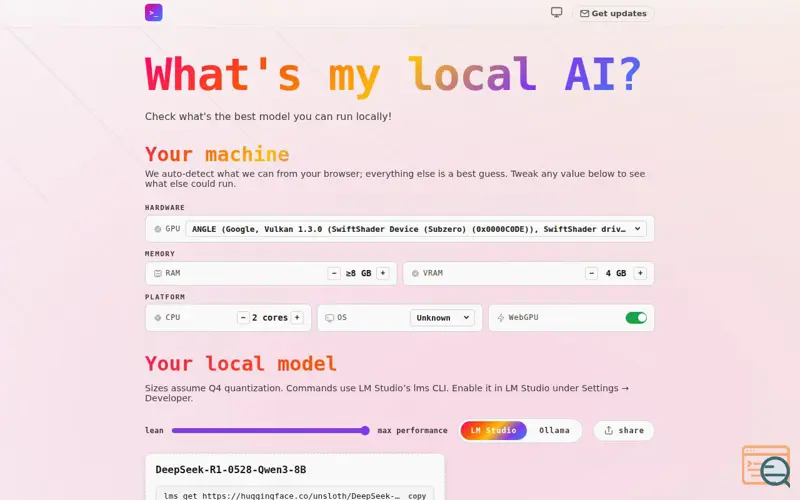Decrease RAM with minus button

[x=334, y=273]
